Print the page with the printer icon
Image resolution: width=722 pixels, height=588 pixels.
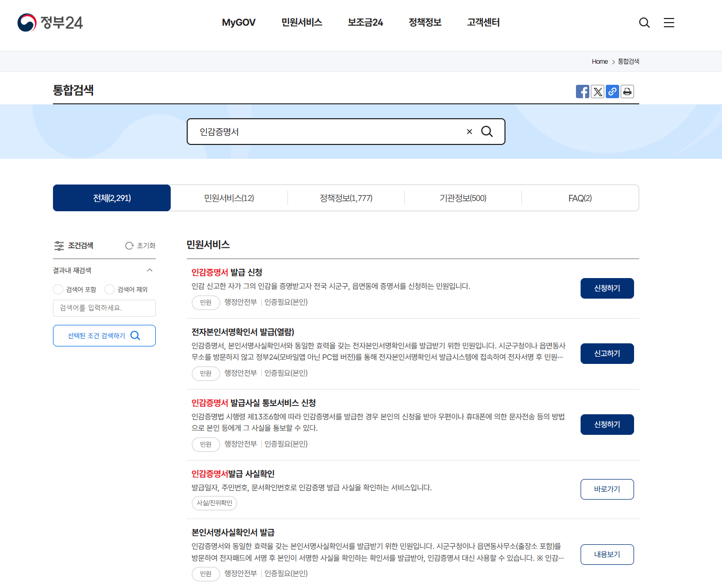click(x=627, y=91)
